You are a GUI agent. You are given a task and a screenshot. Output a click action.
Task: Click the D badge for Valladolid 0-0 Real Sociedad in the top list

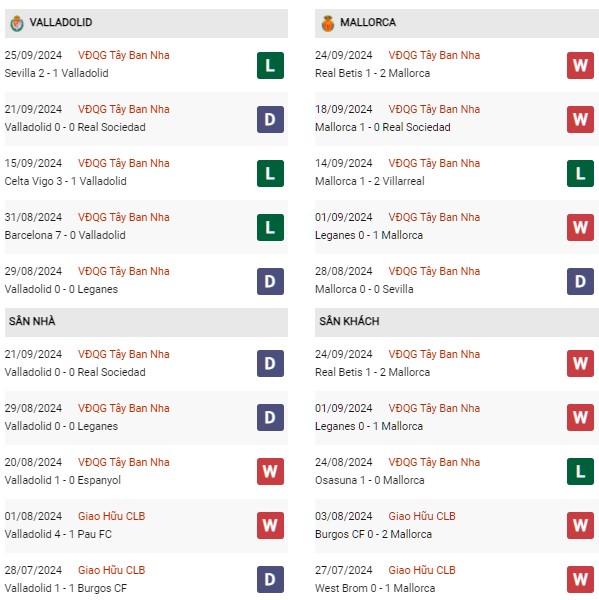tap(270, 119)
